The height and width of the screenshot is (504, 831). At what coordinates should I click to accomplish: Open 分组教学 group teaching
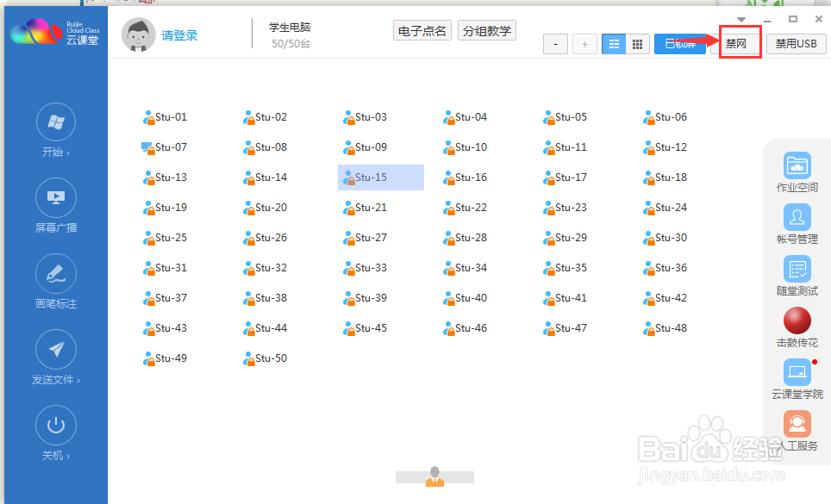486,31
